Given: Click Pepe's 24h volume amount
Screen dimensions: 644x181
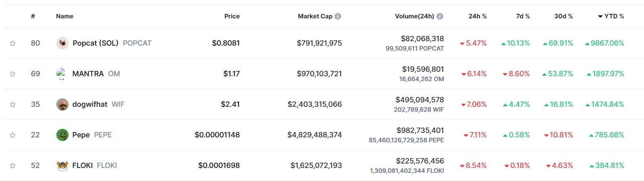Looking at the screenshot, I should coord(420,130).
